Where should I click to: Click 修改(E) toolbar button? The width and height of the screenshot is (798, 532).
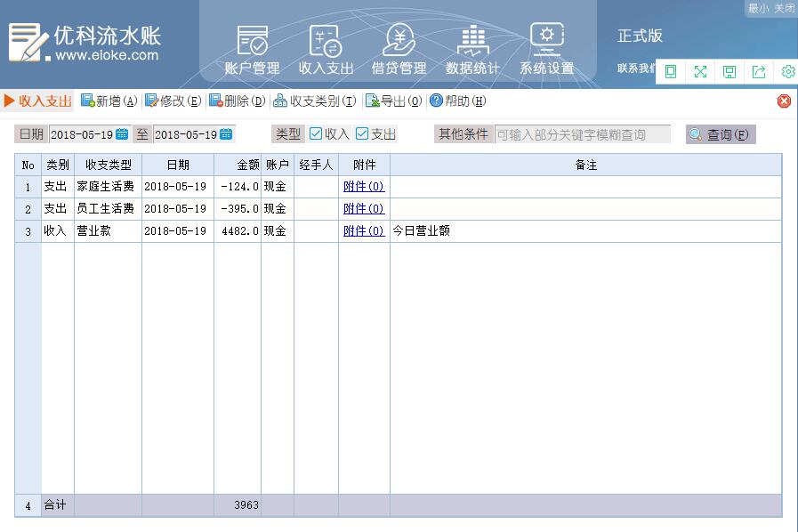tap(173, 101)
